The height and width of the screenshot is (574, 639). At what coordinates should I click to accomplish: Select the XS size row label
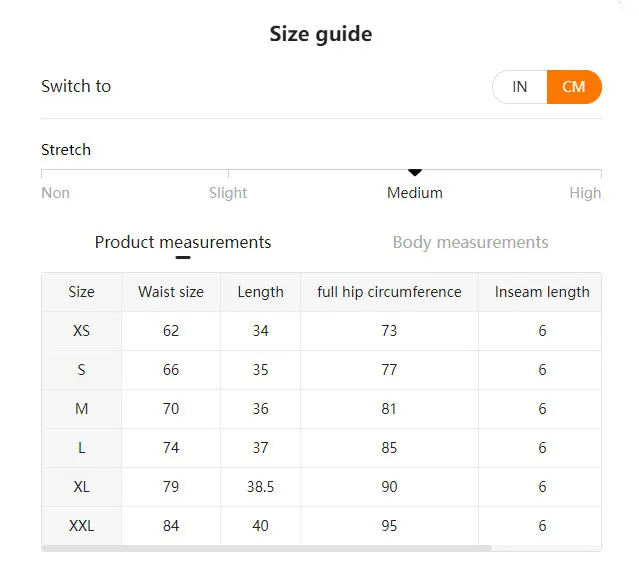82,331
